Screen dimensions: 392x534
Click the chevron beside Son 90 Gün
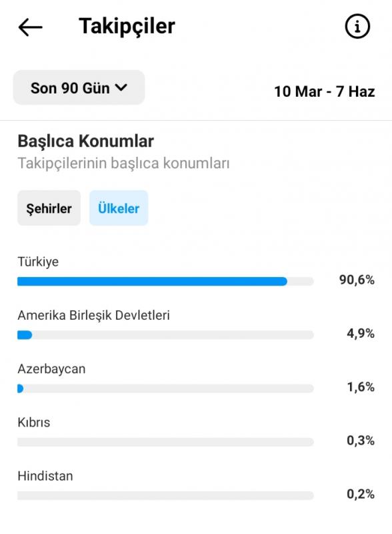(x=121, y=88)
